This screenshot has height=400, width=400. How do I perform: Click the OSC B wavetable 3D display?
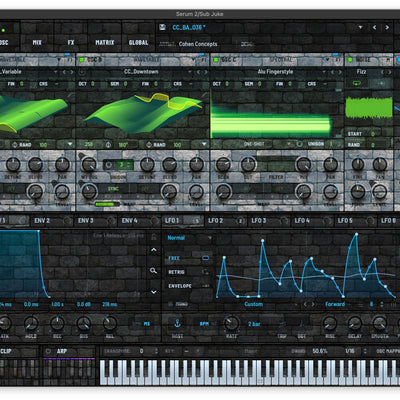coord(143,113)
